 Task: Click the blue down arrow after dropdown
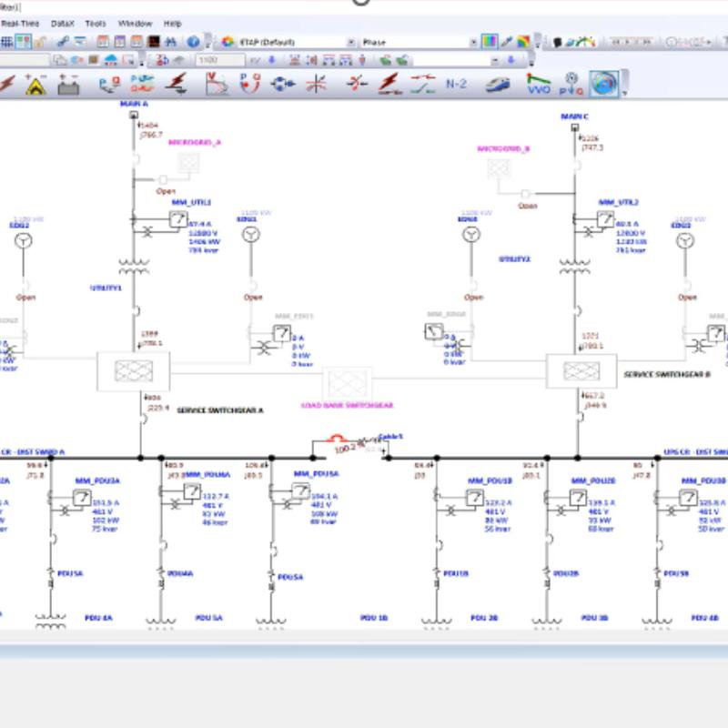click(511, 60)
